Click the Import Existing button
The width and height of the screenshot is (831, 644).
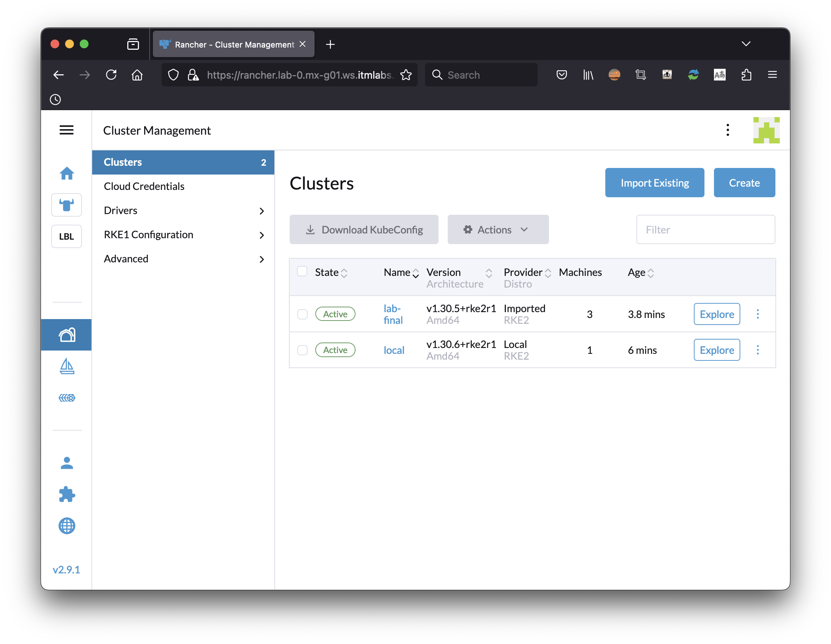(654, 183)
